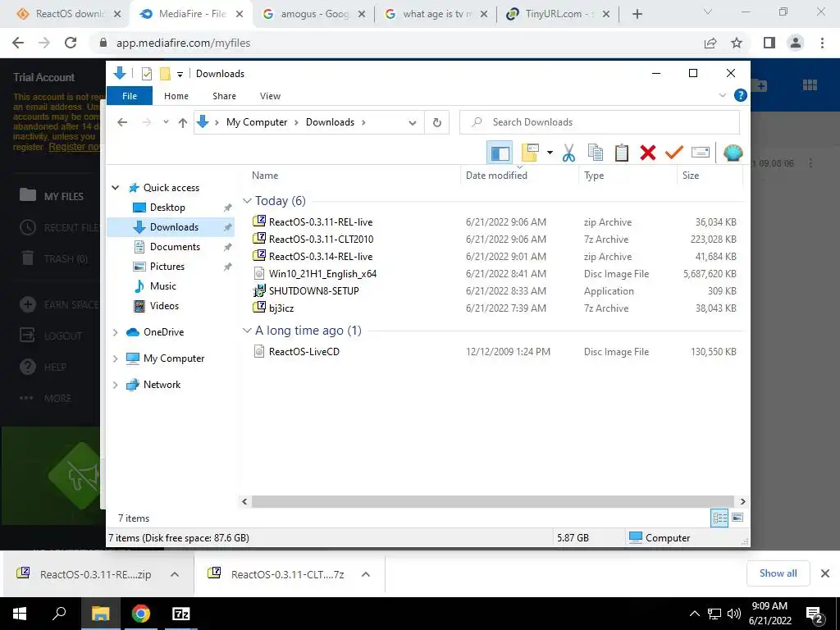This screenshot has width=840, height=630.
Task: Select ReactOS-0.3.14-REL-live zip file
Action: (x=321, y=256)
